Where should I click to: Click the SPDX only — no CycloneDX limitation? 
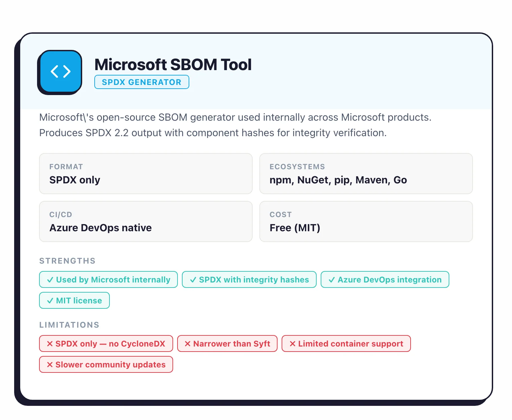click(106, 343)
